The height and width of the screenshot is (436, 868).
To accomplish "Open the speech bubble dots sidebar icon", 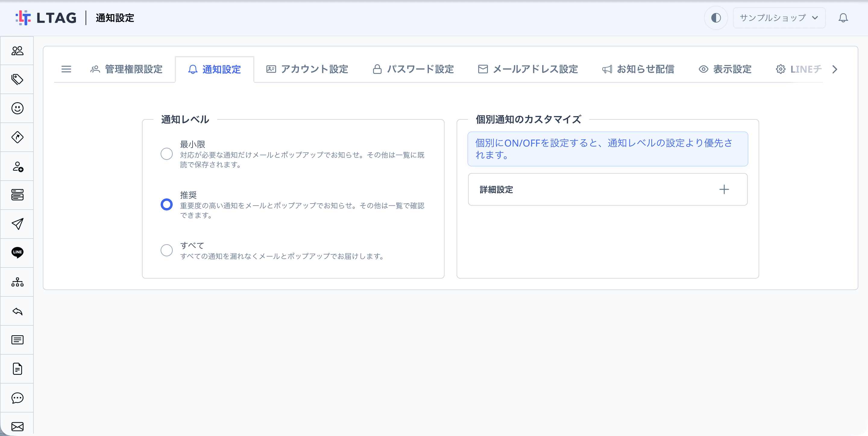I will click(17, 398).
